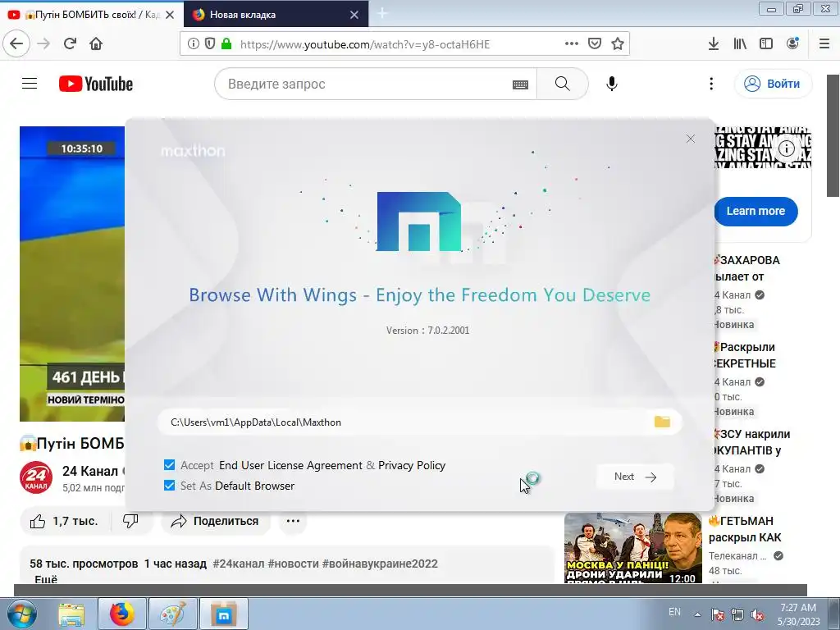Click Learn more ad button

[x=756, y=211]
